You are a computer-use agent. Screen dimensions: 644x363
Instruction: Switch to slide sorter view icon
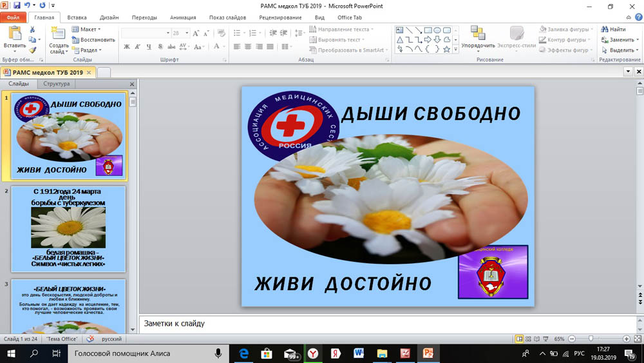click(x=528, y=338)
